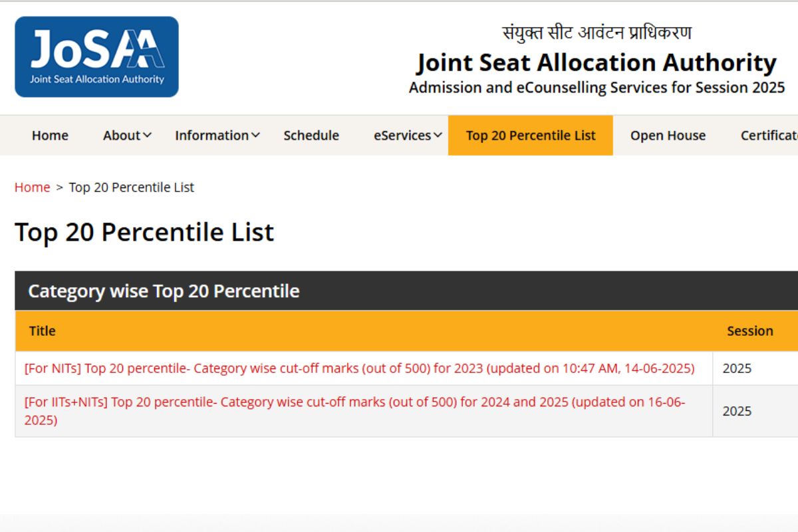Image resolution: width=798 pixels, height=532 pixels.
Task: Click the 2025 session cell in NITs row
Action: (x=737, y=368)
